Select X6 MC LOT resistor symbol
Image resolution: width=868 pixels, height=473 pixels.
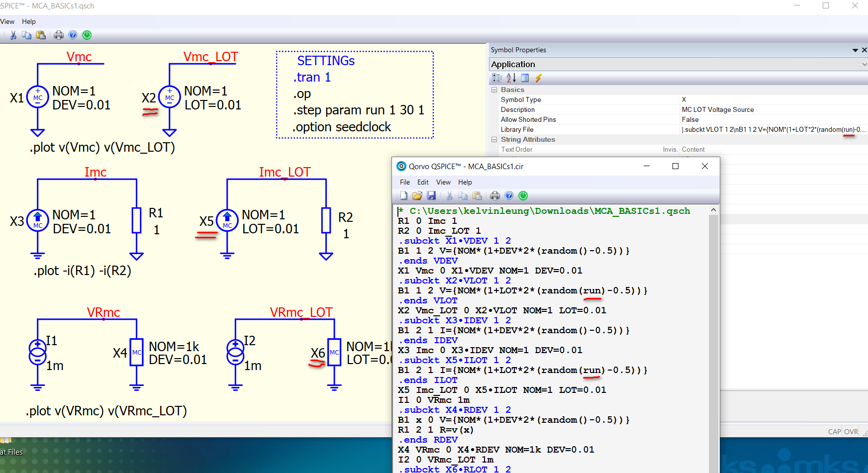(x=334, y=353)
